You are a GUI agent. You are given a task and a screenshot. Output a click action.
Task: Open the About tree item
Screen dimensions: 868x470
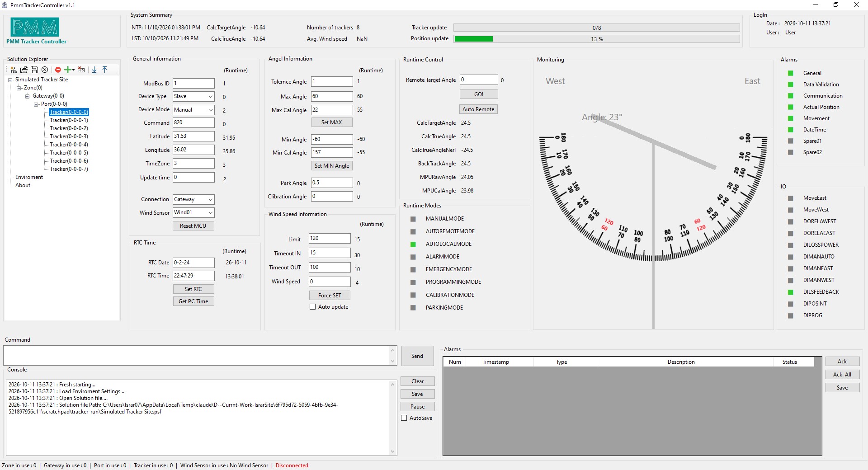tap(23, 185)
